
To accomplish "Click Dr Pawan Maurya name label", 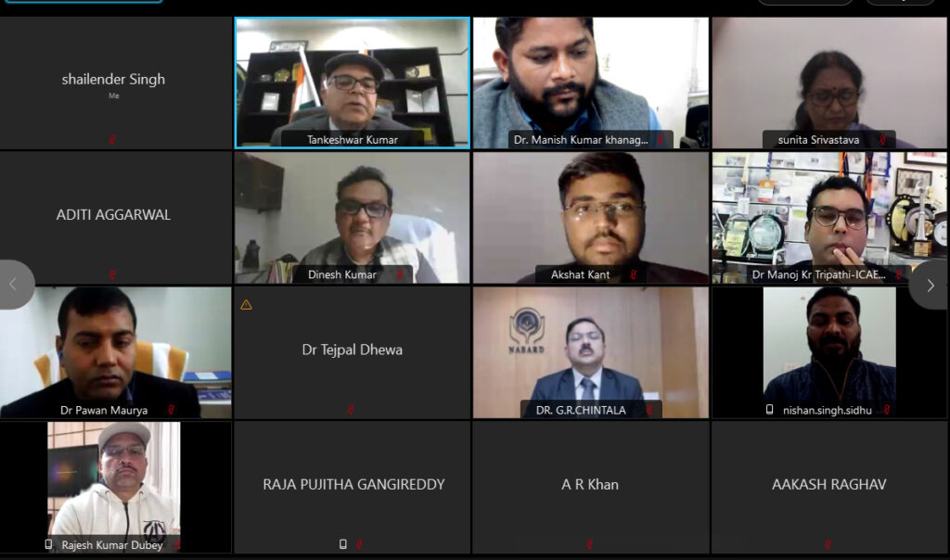I will (104, 410).
